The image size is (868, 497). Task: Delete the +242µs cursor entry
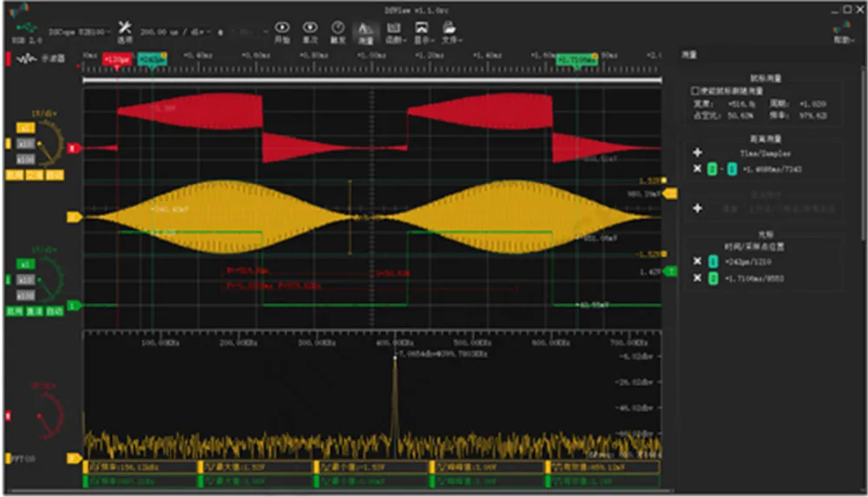point(698,261)
